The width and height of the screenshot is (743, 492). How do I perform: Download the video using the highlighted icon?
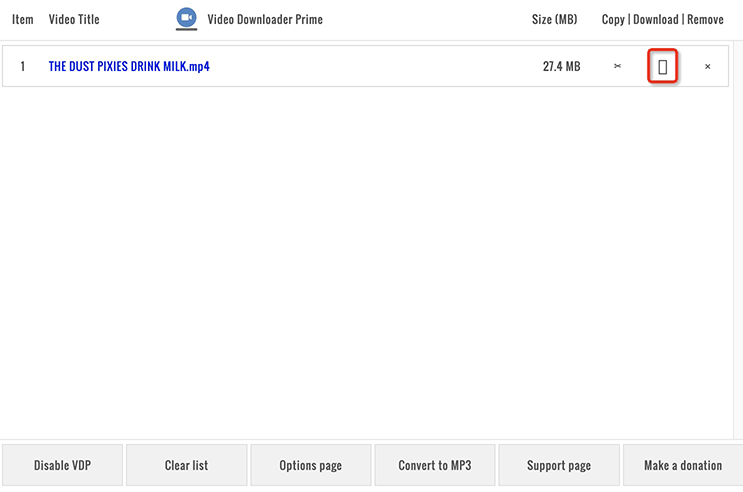tap(662, 66)
